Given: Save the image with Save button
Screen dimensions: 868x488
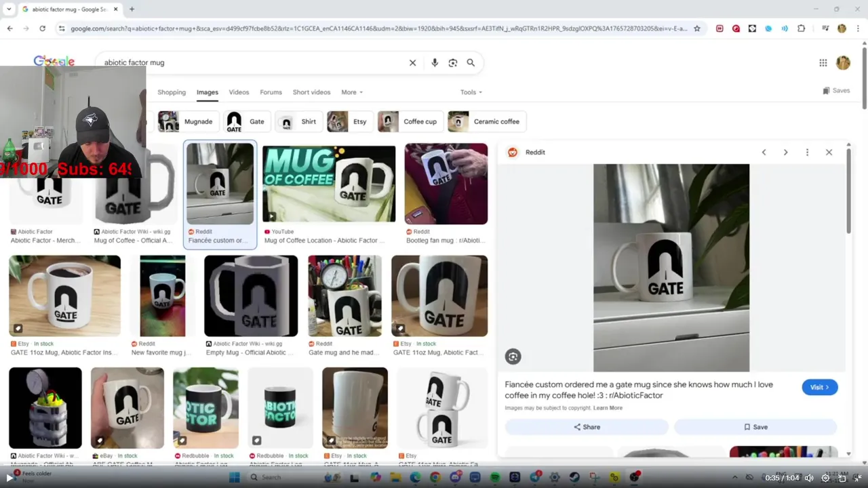Looking at the screenshot, I should pyautogui.click(x=755, y=427).
